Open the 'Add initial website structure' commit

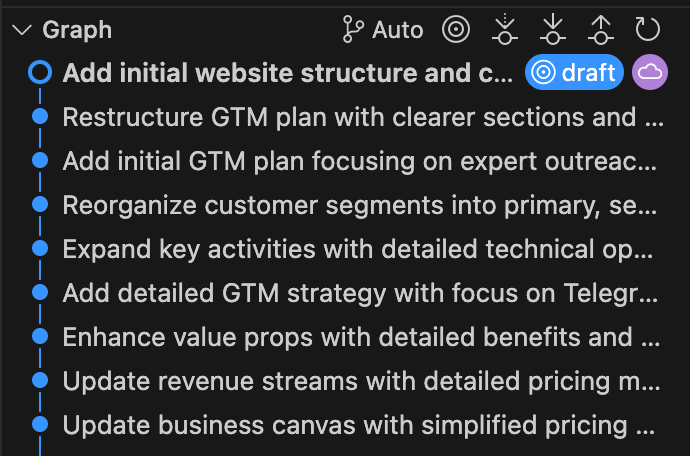click(288, 73)
